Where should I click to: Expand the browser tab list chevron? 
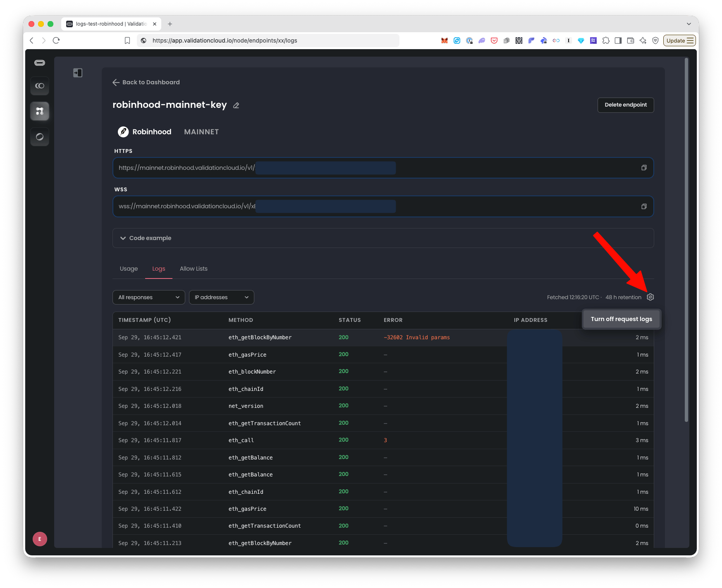(x=689, y=24)
